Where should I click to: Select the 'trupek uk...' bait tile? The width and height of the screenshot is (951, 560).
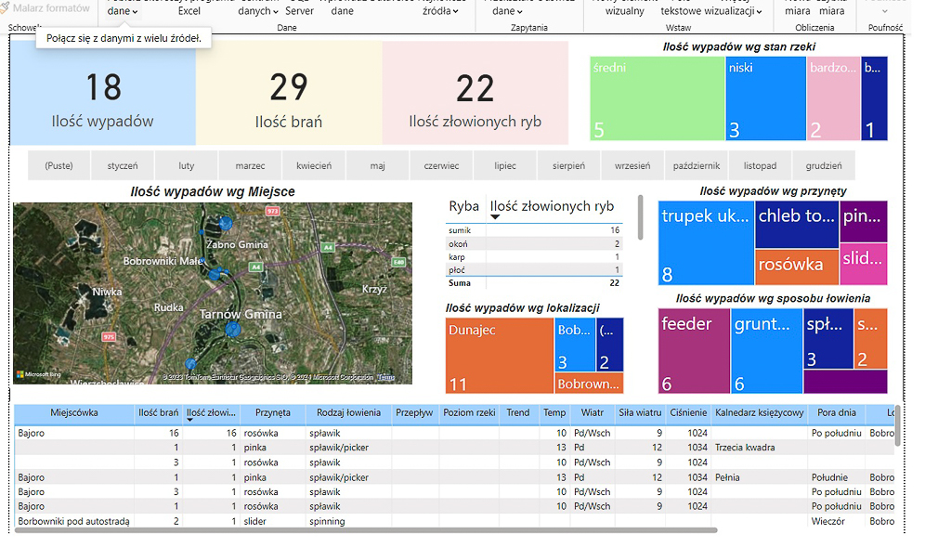[x=706, y=242]
